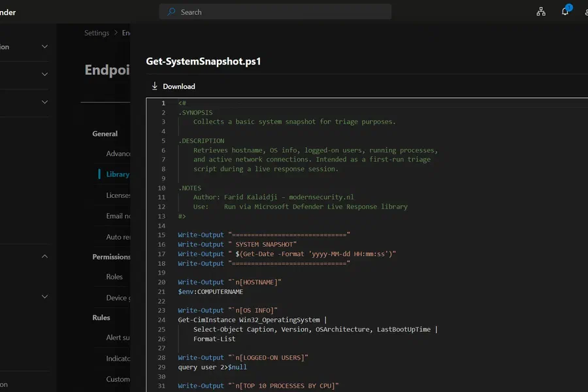This screenshot has height=392, width=588.
Task: Click the "$env:COMPUTERNAME" code line
Action: click(210, 292)
